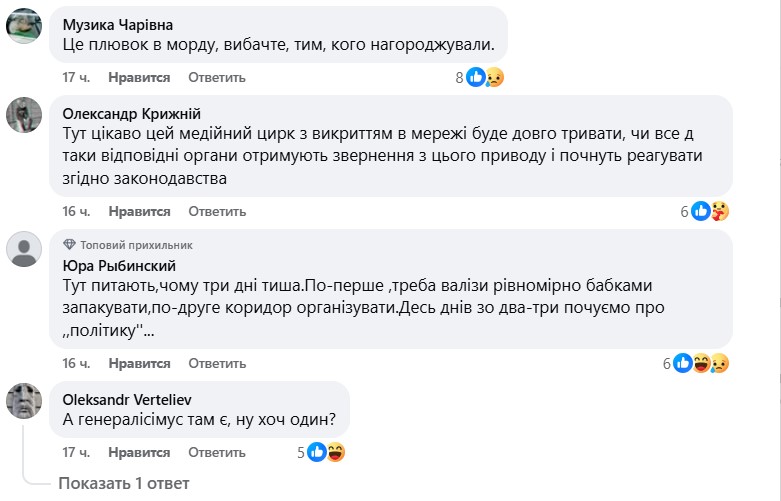The height and width of the screenshot is (501, 781).
Task: Reply to Олександр Крижній's comment
Action: (x=217, y=211)
